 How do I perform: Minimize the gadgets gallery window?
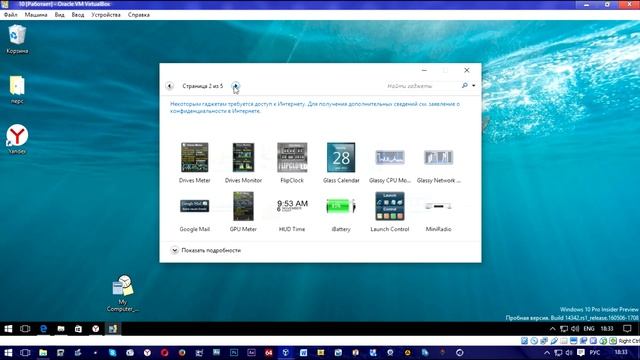click(424, 70)
